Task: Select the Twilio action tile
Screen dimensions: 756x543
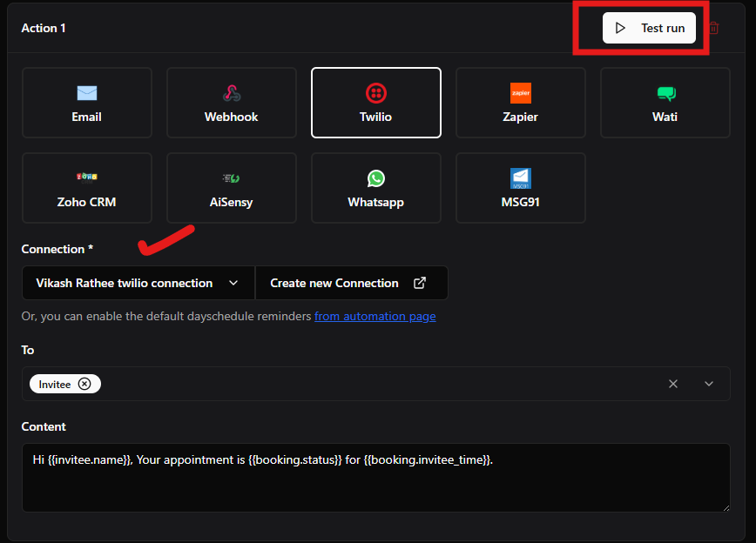Action: (376, 103)
